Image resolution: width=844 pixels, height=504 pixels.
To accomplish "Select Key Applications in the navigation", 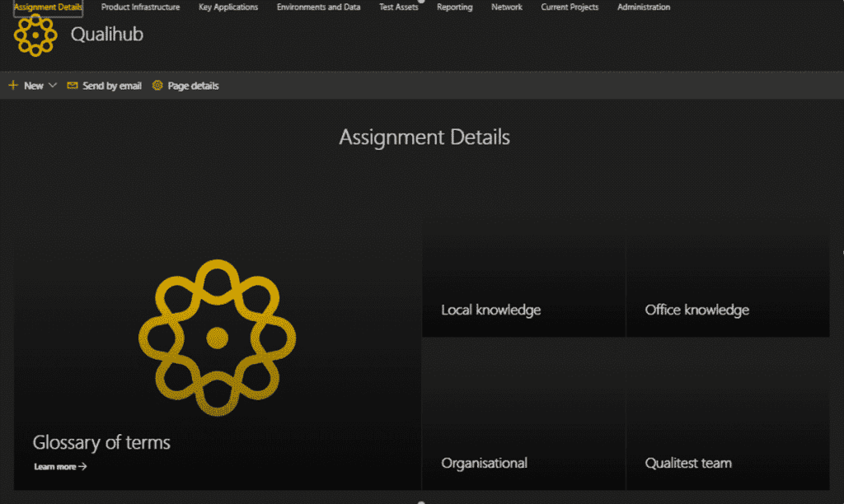I will tap(228, 7).
